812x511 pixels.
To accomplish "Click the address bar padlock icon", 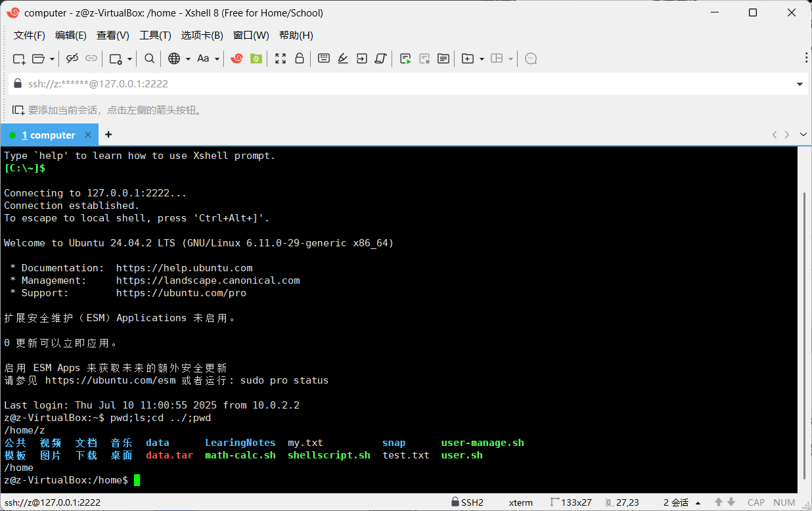I will 17,83.
